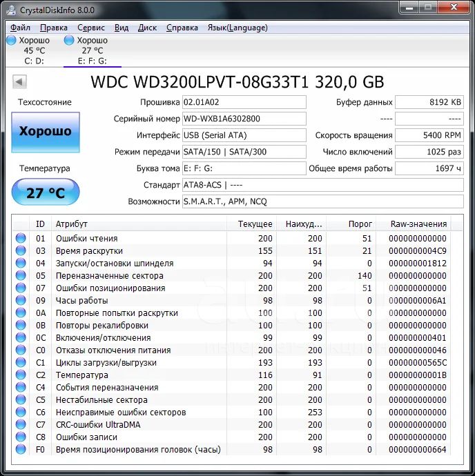Click status circle for Время позиционирования головок row
475x476 pixels.
coord(21,450)
